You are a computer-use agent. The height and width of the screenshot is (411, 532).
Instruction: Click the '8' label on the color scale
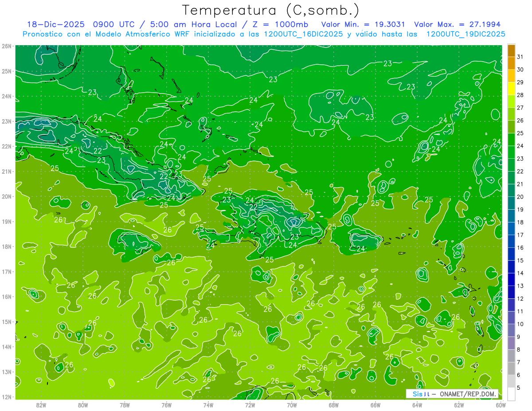click(x=519, y=350)
